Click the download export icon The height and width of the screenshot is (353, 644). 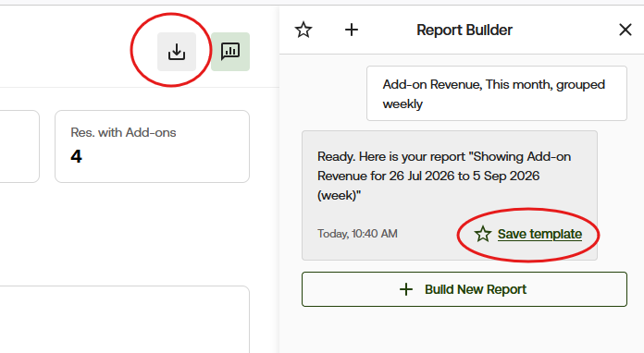point(177,52)
